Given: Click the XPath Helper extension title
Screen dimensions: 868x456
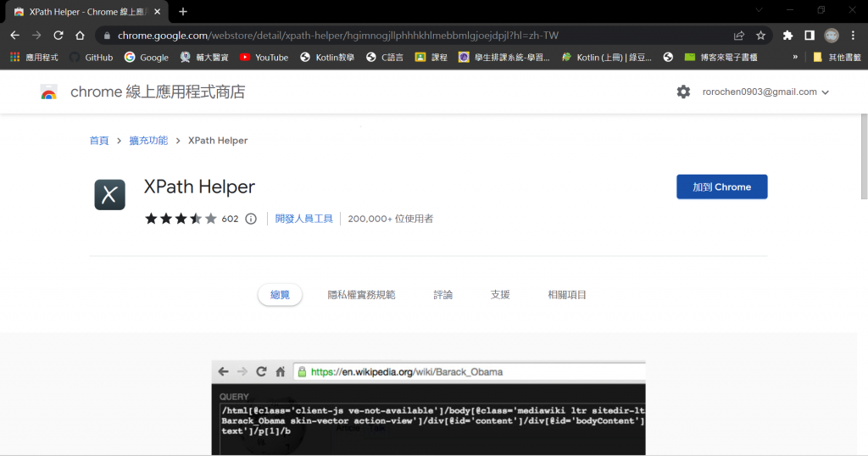Looking at the screenshot, I should [x=199, y=186].
